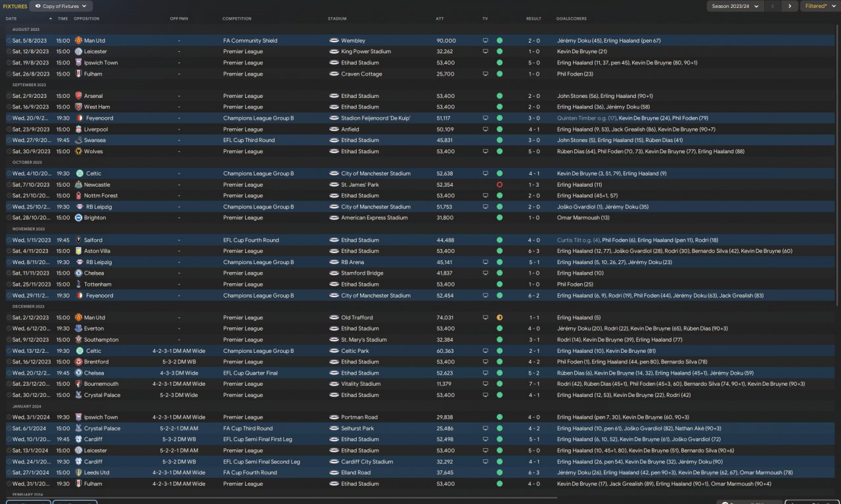Click the Omar Marmoush (13) goalscorer entry
The image size is (841, 504).
[583, 218]
